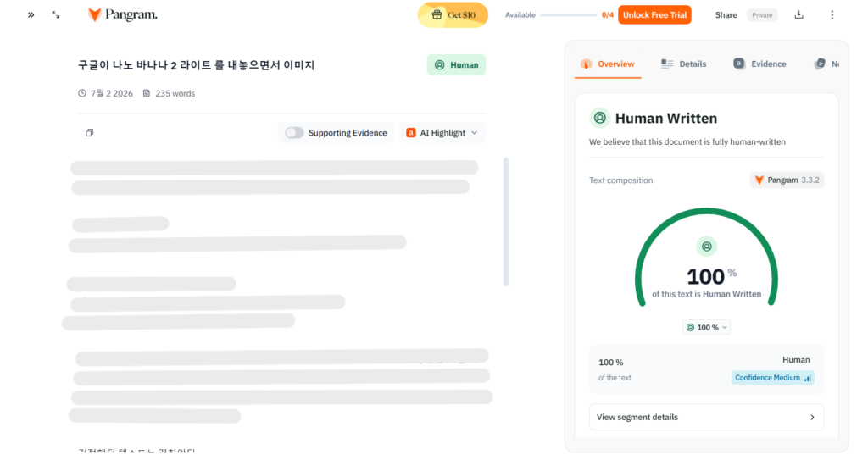868x460 pixels.
Task: Click the Unlock Free Trial button
Action: (x=655, y=15)
